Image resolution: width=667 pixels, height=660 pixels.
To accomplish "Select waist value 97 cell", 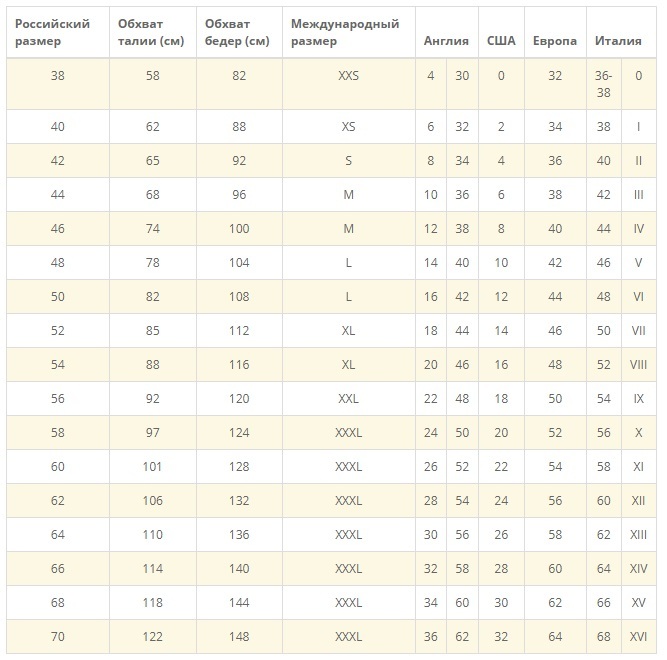I will click(x=152, y=433).
